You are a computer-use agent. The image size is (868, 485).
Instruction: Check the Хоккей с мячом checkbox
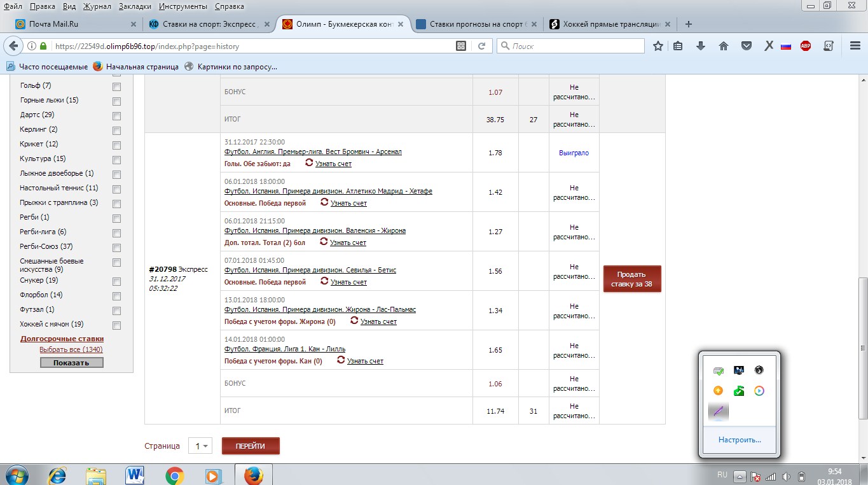point(116,325)
